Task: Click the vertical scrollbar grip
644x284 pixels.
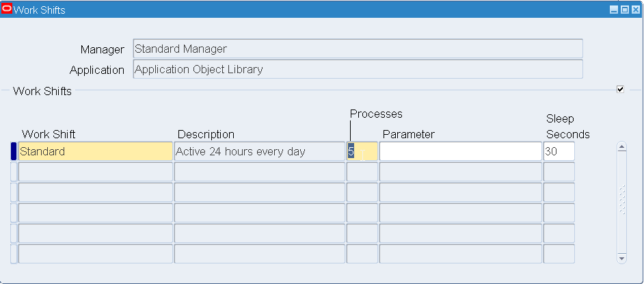Action: coord(621,199)
